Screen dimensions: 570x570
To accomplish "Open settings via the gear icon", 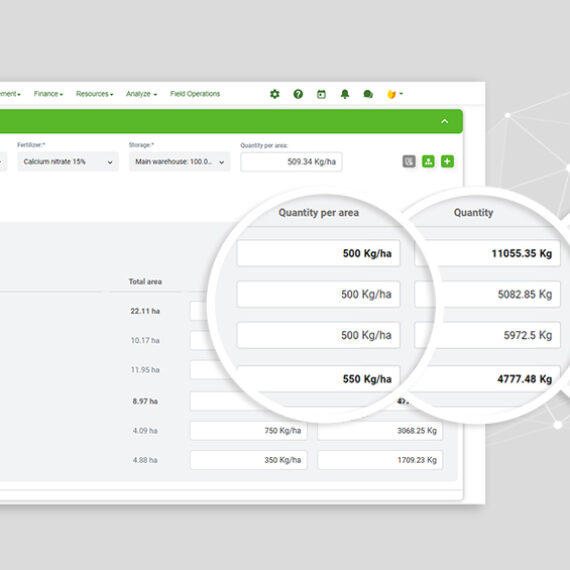I will tap(275, 94).
